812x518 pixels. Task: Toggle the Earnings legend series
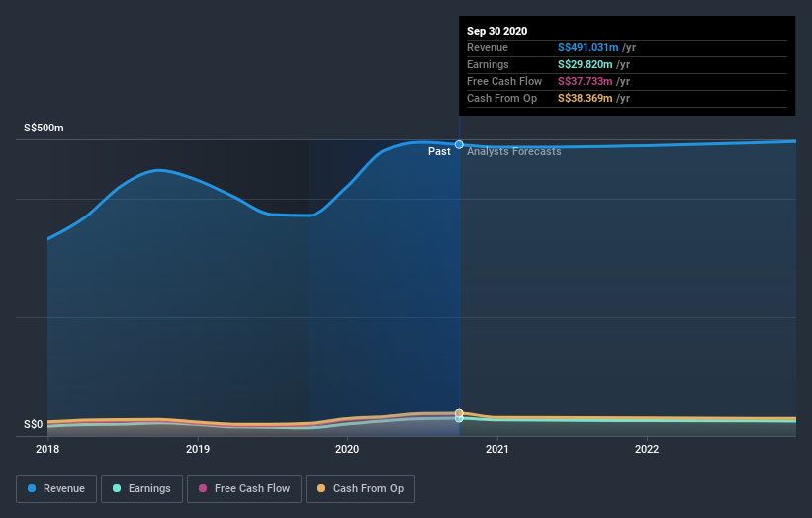tap(141, 489)
